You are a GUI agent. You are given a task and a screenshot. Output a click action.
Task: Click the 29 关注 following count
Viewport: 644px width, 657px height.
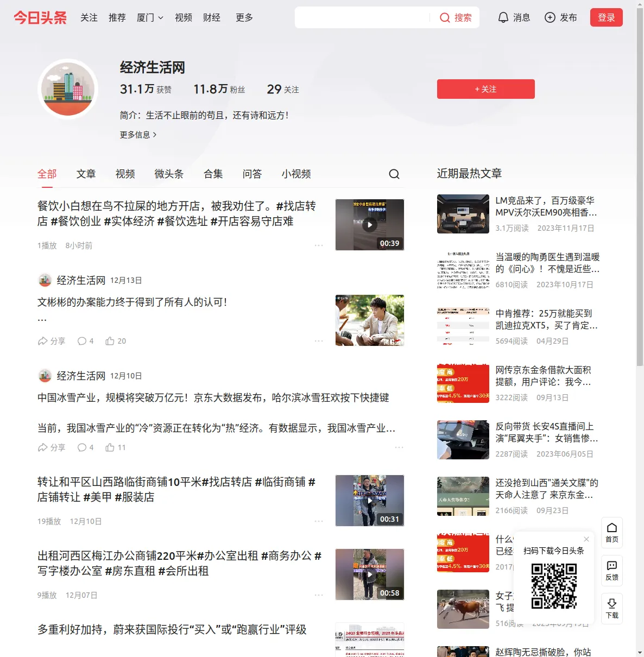click(x=283, y=89)
